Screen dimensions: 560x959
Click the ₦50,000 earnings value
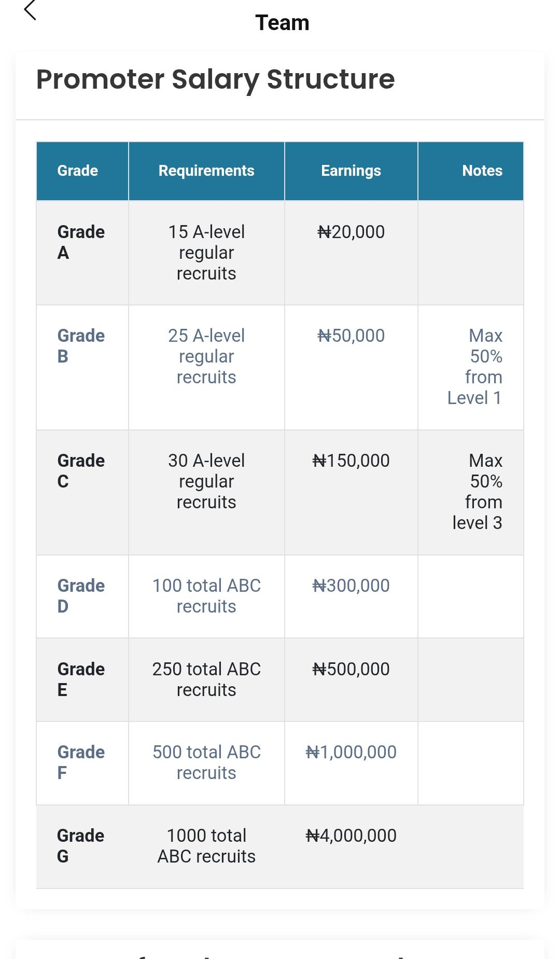(x=351, y=336)
